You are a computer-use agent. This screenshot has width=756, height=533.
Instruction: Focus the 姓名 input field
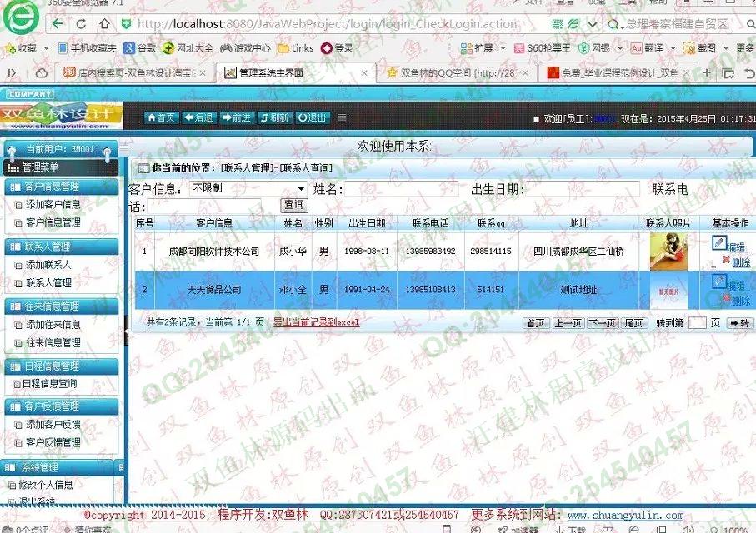point(402,189)
